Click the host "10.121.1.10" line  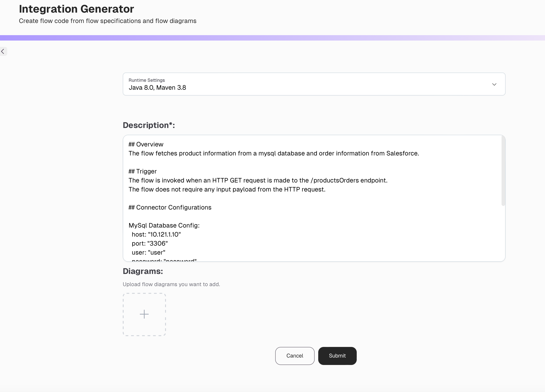point(156,235)
